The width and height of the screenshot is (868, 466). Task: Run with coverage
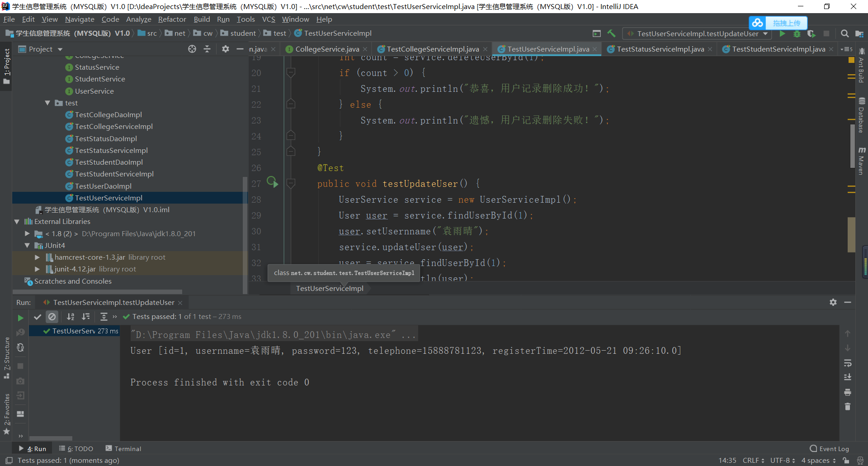pyautogui.click(x=812, y=33)
